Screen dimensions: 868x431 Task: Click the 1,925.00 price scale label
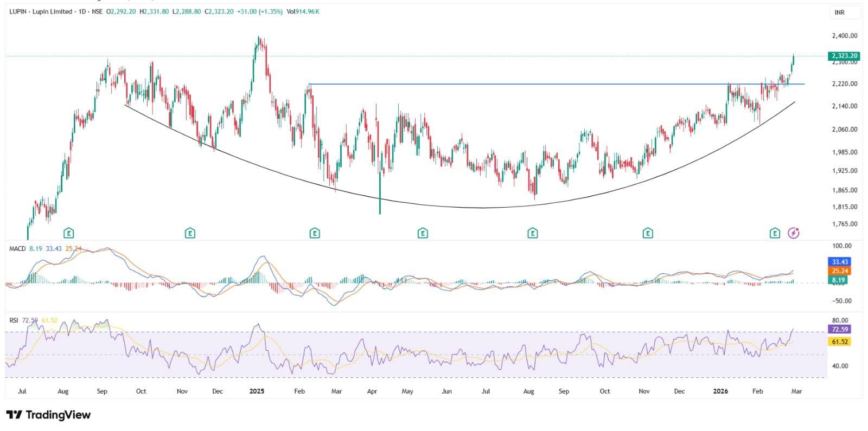click(844, 171)
